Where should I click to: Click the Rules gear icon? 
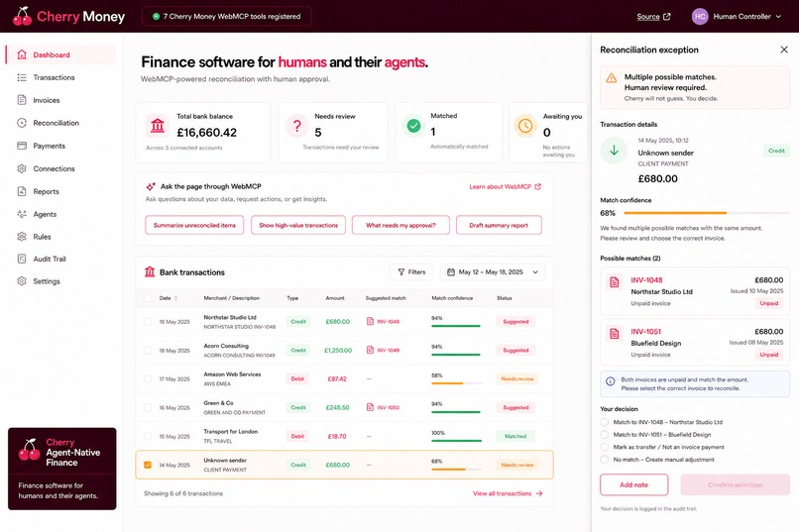pyautogui.click(x=22, y=236)
